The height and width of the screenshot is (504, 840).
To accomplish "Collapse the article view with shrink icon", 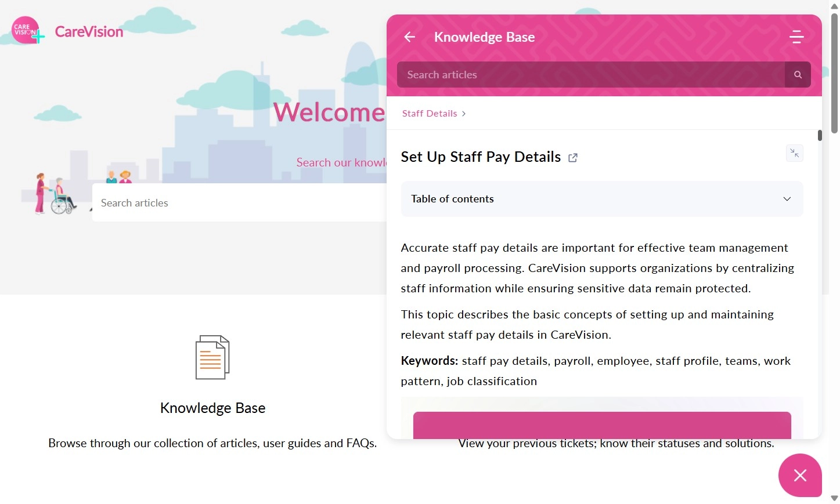I will point(794,153).
